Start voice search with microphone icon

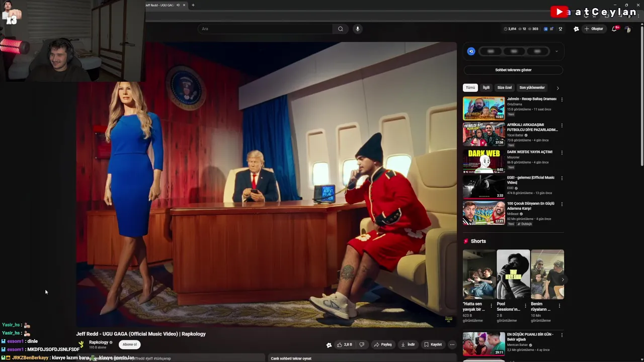[x=358, y=29]
